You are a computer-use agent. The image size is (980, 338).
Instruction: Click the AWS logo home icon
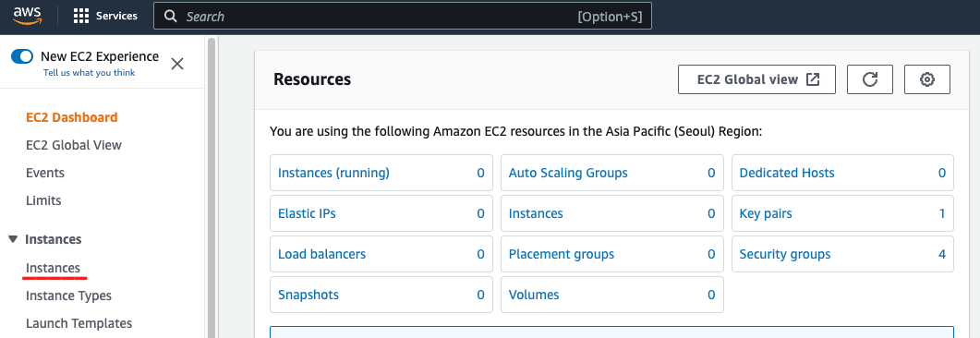click(x=27, y=15)
